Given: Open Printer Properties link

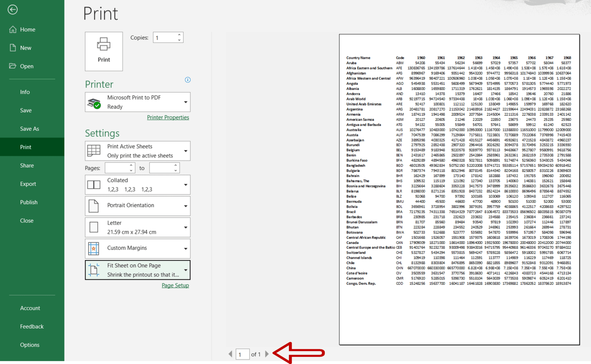Looking at the screenshot, I should (168, 117).
